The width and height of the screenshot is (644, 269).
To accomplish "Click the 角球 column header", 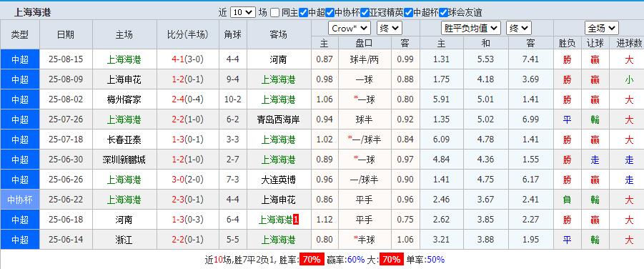I will click(233, 34).
